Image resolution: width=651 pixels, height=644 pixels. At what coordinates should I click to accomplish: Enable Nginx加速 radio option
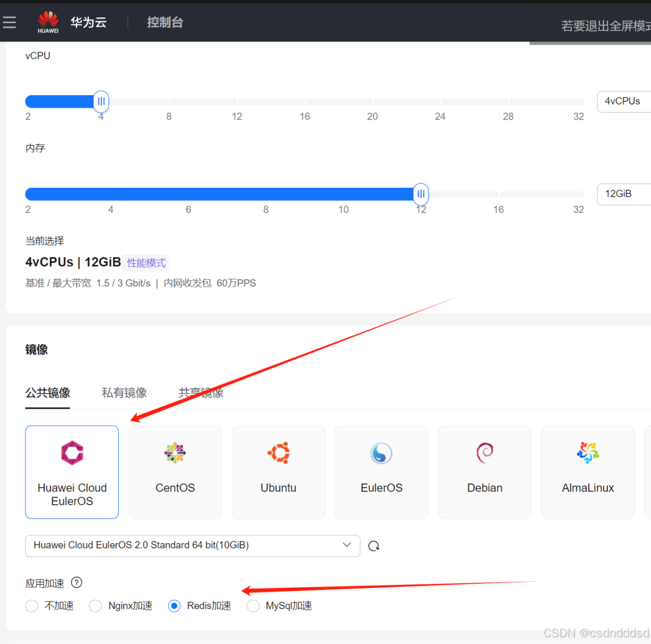coord(95,606)
